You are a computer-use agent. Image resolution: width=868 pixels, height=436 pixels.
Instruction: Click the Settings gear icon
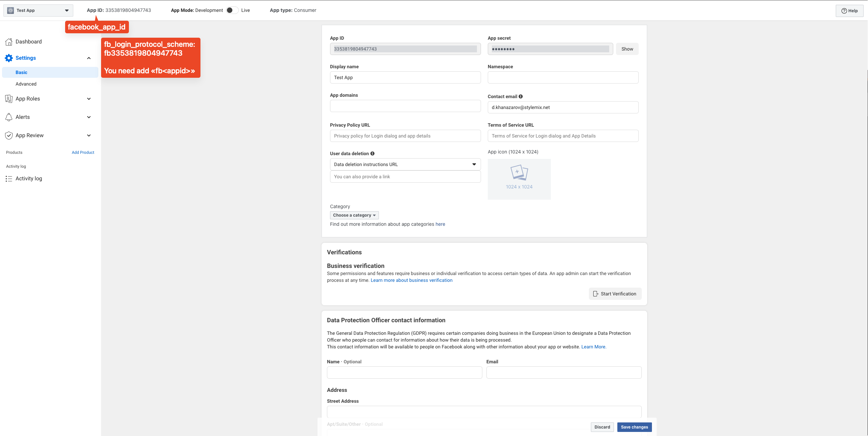pyautogui.click(x=9, y=58)
